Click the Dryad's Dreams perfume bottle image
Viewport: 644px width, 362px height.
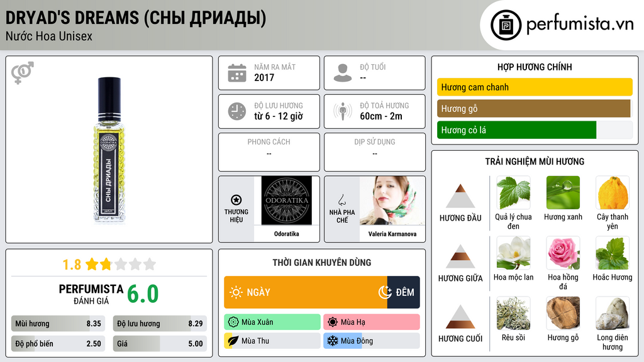[109, 150]
